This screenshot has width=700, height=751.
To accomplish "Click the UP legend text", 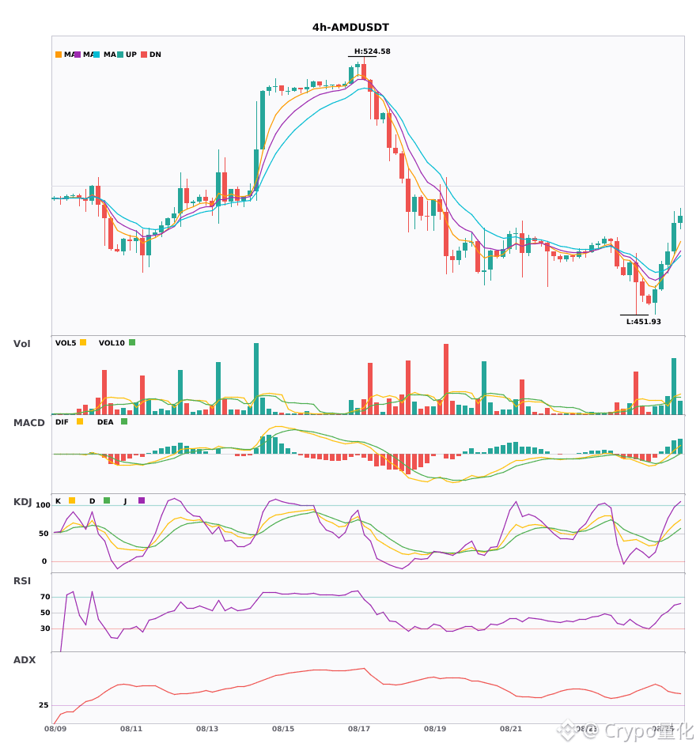I will point(131,55).
